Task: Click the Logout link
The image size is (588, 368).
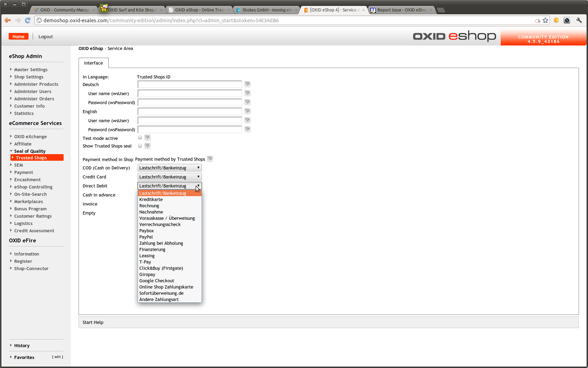Action: click(46, 37)
